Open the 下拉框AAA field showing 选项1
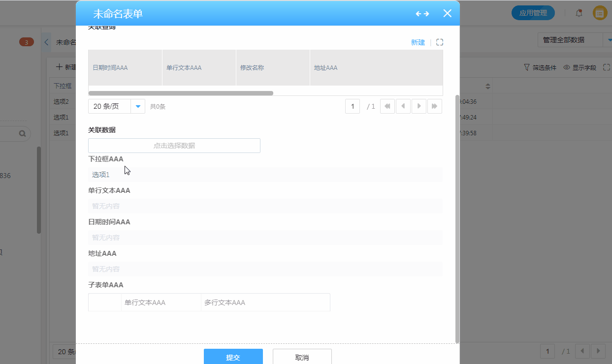This screenshot has width=612, height=364. click(265, 175)
